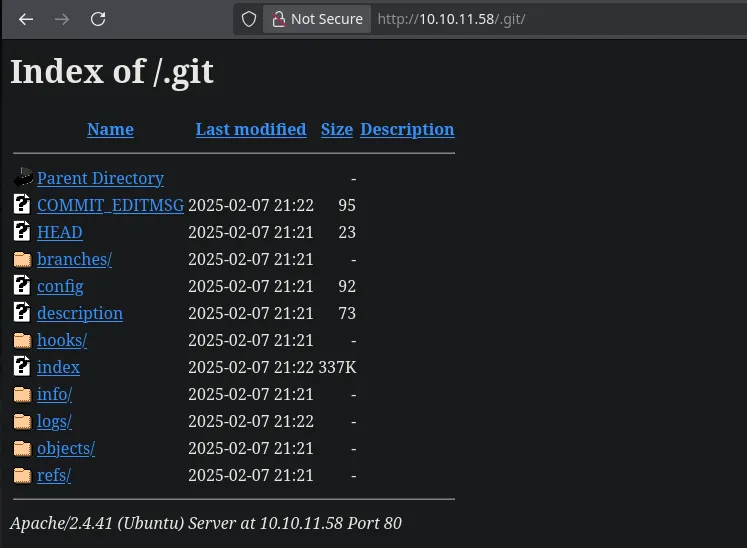Click the file icon beside index
Image resolution: width=747 pixels, height=548 pixels.
pyautogui.click(x=22, y=367)
